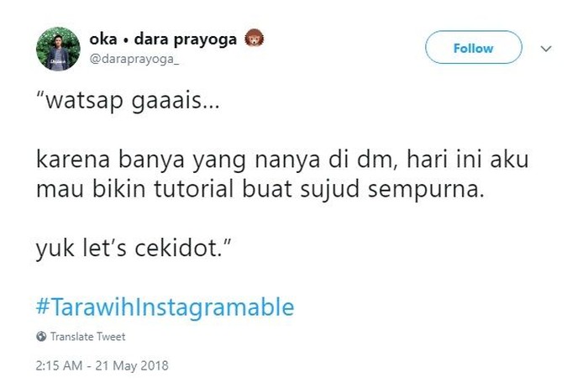Click the hedgehog emoji after the name

pyautogui.click(x=255, y=39)
